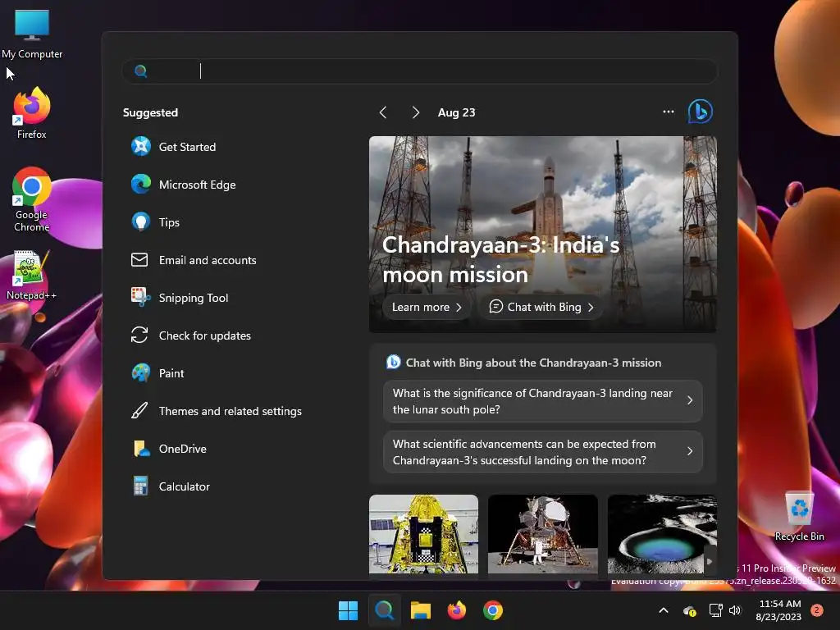Viewport: 840px width, 630px height.
Task: Open File Explorer from taskbar
Action: click(x=421, y=610)
